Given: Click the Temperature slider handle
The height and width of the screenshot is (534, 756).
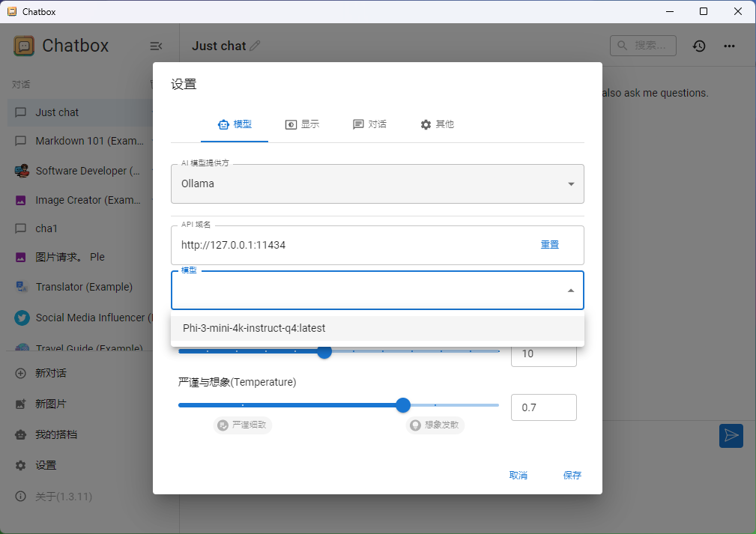Looking at the screenshot, I should click(403, 405).
